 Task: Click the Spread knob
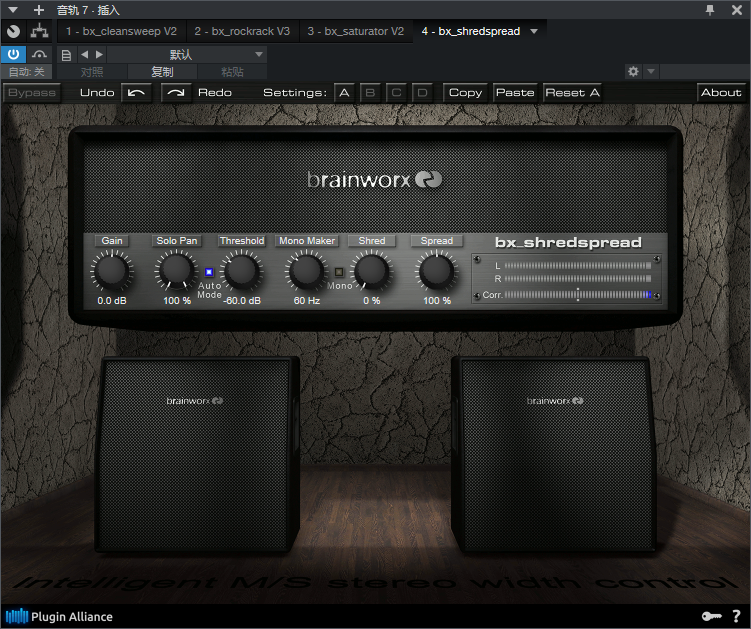(x=437, y=271)
